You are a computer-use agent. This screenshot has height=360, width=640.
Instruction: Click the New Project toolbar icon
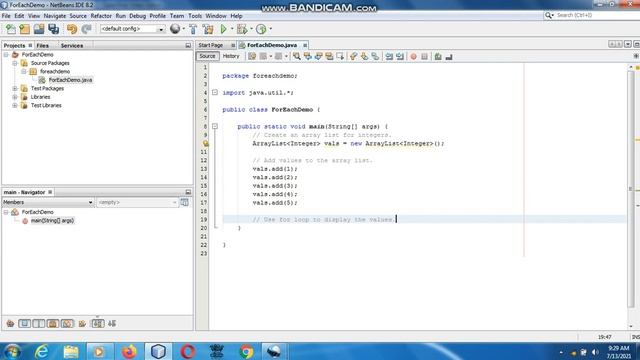pyautogui.click(x=24, y=29)
